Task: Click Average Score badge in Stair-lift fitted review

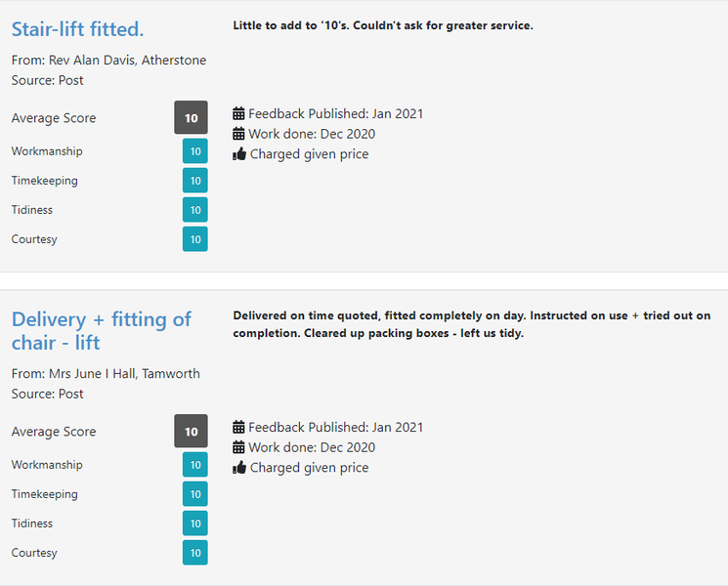Action: click(x=191, y=118)
